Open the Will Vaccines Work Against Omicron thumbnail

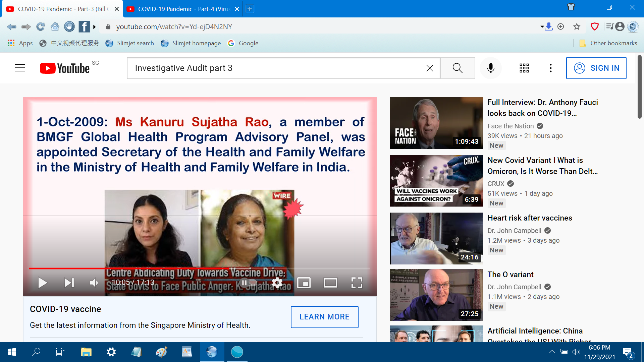pos(436,181)
